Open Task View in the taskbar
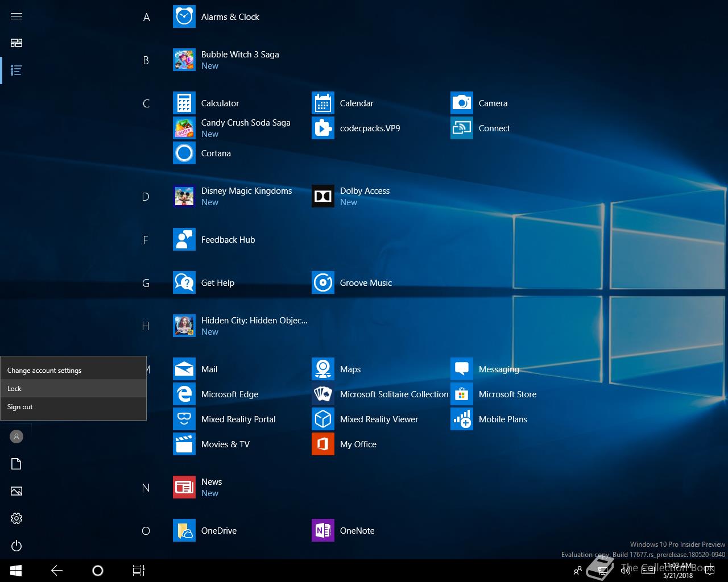Image resolution: width=728 pixels, height=582 pixels. (139, 571)
